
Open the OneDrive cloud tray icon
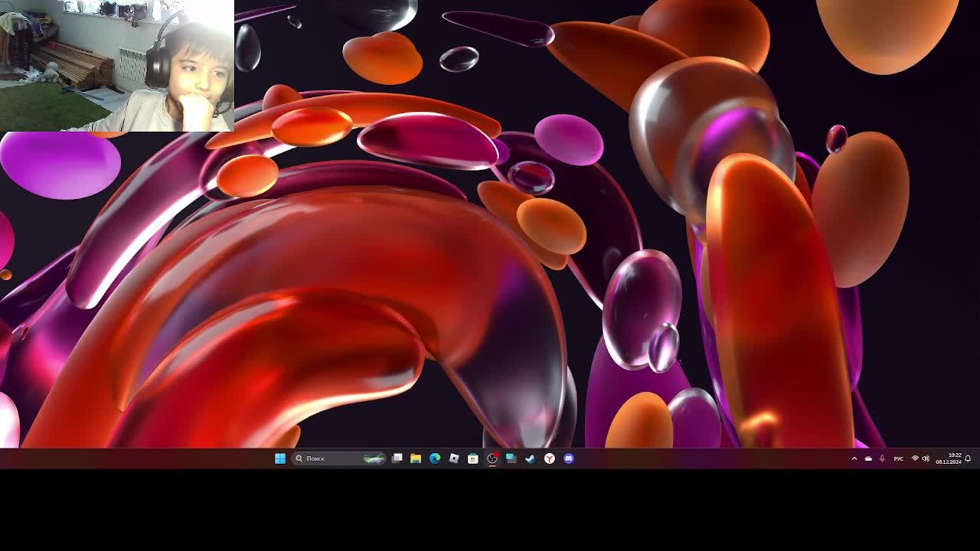point(868,458)
